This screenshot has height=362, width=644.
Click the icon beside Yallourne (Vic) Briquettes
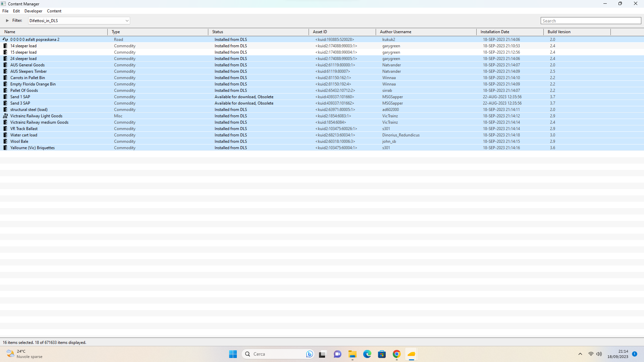pyautogui.click(x=5, y=148)
